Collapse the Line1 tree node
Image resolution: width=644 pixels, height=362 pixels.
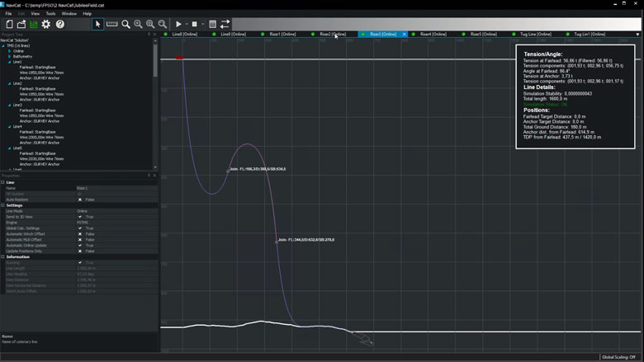tap(10, 62)
